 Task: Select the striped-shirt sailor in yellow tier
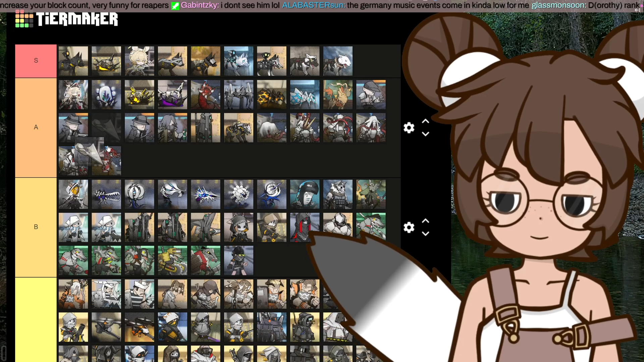tap(139, 294)
